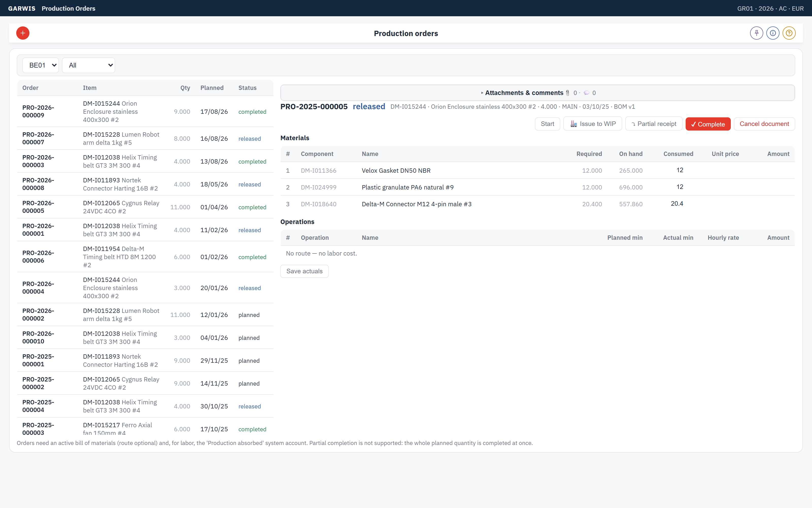
Task: Open the All status filter dropdown
Action: click(x=89, y=65)
